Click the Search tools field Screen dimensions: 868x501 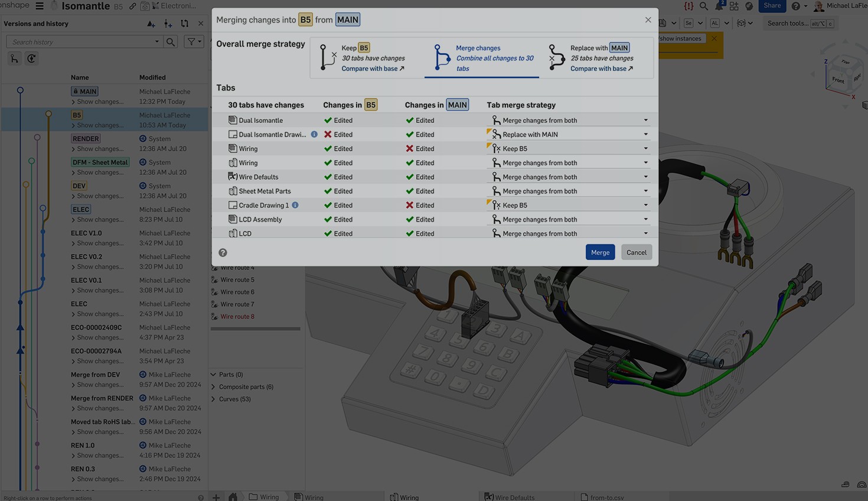(800, 24)
